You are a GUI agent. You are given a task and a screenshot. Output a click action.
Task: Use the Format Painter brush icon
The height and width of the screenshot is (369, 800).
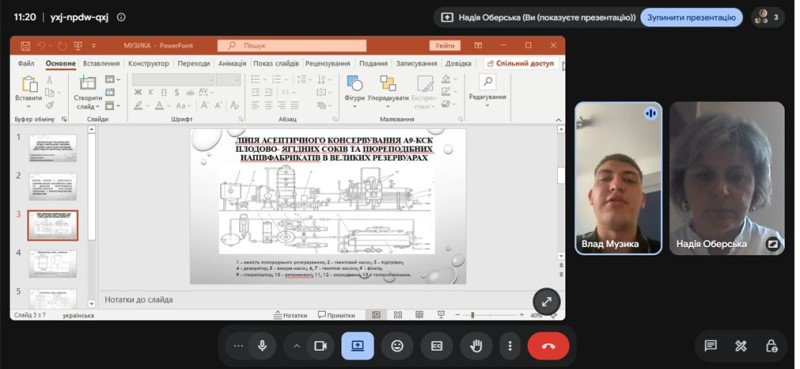pyautogui.click(x=49, y=105)
